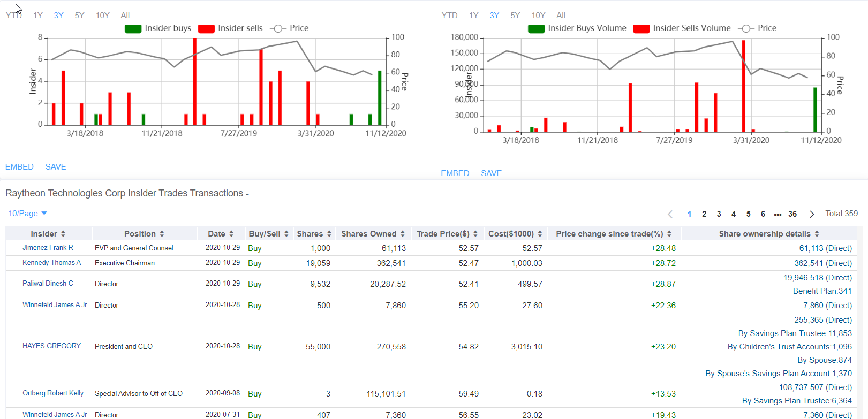Go to last page 36
868x419 pixels.
[x=792, y=214]
